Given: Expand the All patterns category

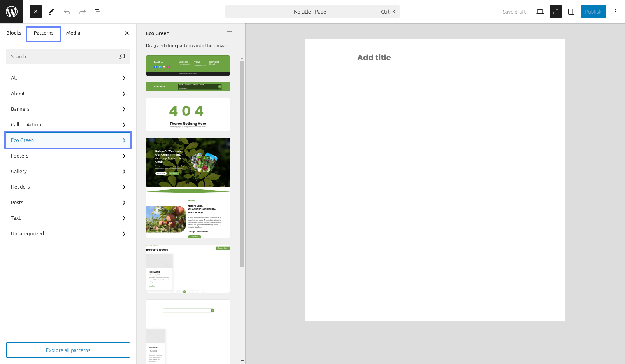Looking at the screenshot, I should (x=68, y=78).
